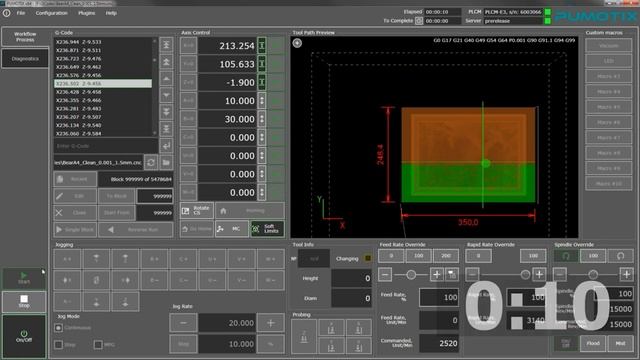Click the Stop button

[x=24, y=302]
